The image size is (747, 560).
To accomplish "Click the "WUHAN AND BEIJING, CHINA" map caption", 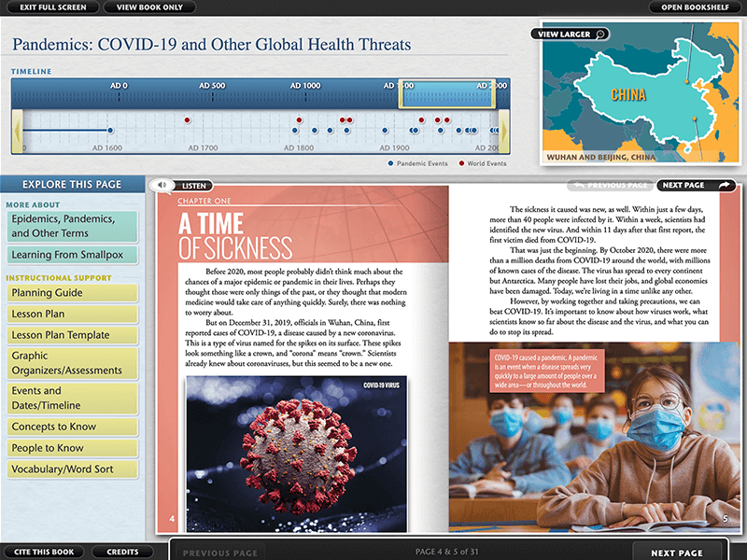I will pyautogui.click(x=600, y=157).
